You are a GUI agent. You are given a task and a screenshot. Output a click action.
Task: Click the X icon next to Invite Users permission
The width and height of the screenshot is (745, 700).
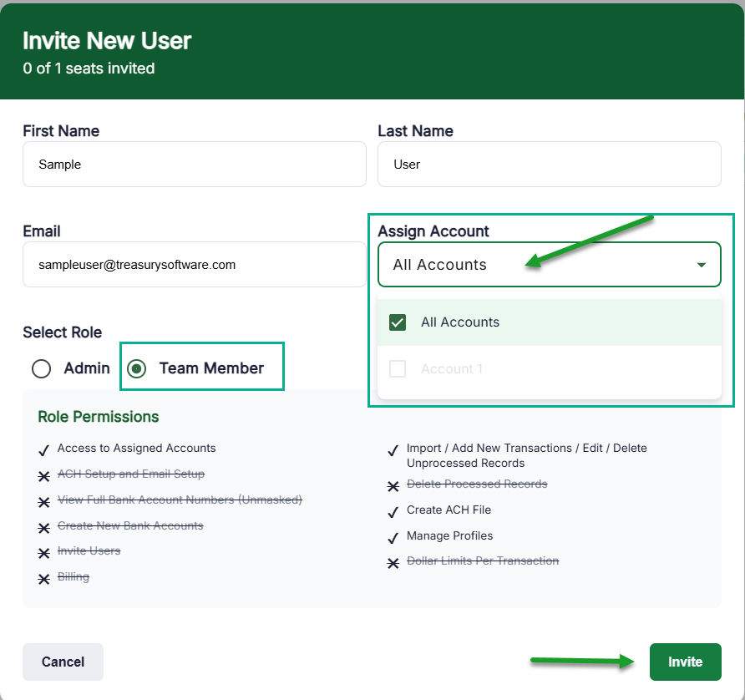pos(43,553)
